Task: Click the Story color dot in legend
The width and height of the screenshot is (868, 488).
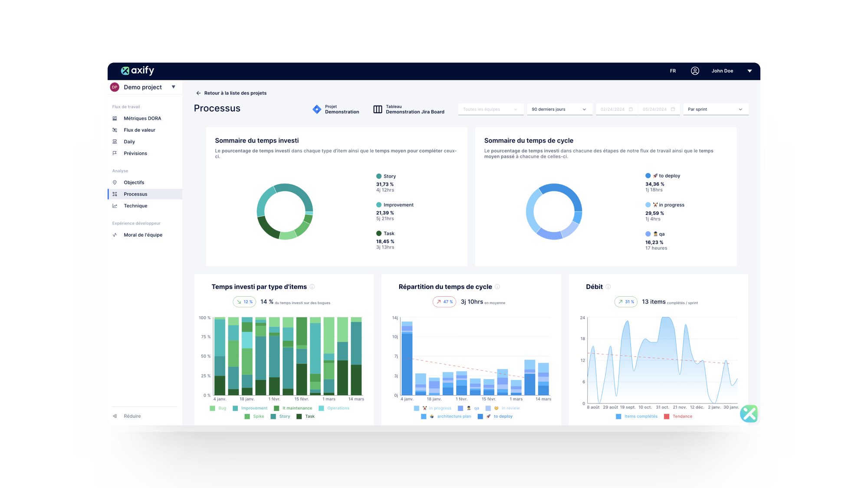Action: pyautogui.click(x=379, y=176)
